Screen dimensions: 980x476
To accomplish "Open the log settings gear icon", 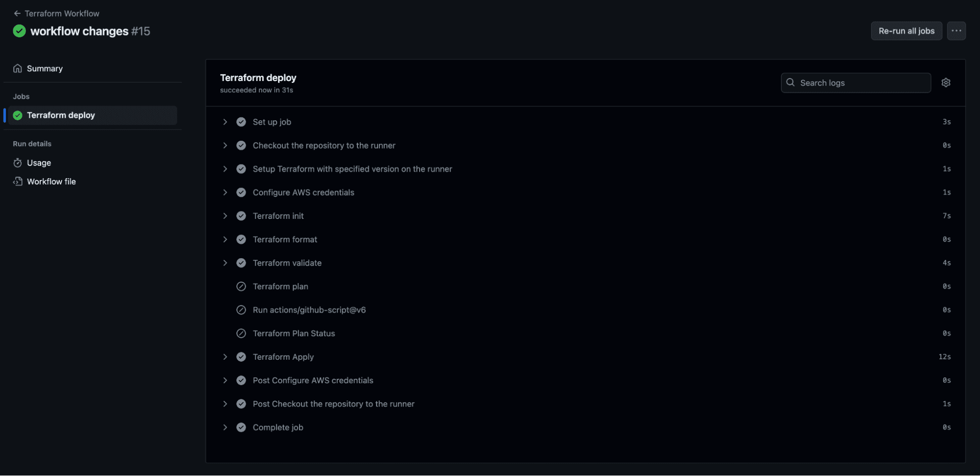I will [946, 82].
